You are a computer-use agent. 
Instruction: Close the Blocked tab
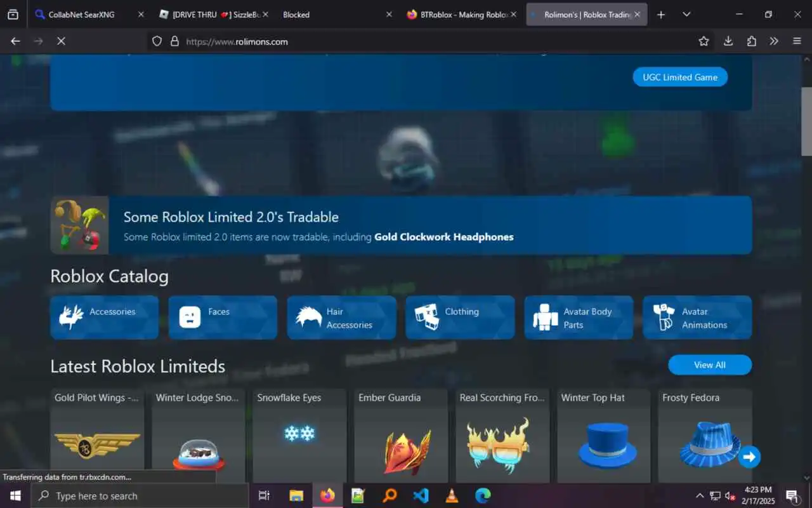click(389, 14)
